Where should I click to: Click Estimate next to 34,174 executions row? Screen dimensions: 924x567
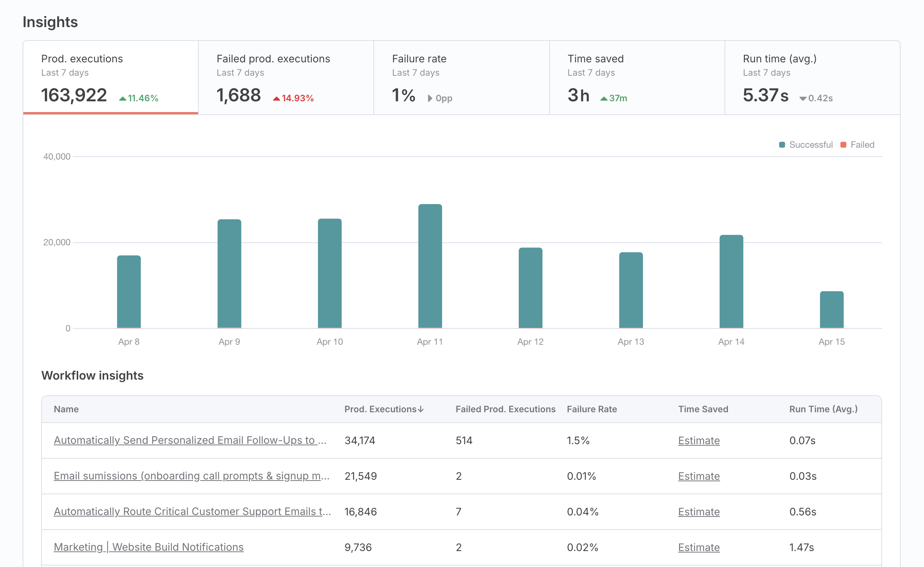pos(699,440)
